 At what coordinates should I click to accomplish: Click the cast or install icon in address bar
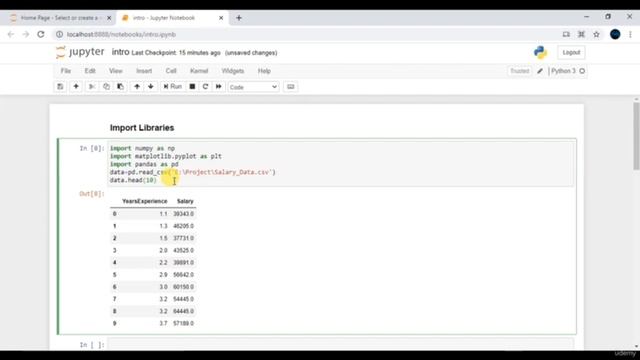click(x=566, y=34)
